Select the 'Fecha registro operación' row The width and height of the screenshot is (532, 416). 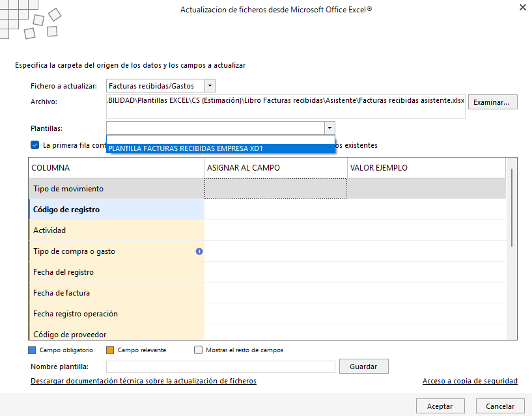(268, 314)
